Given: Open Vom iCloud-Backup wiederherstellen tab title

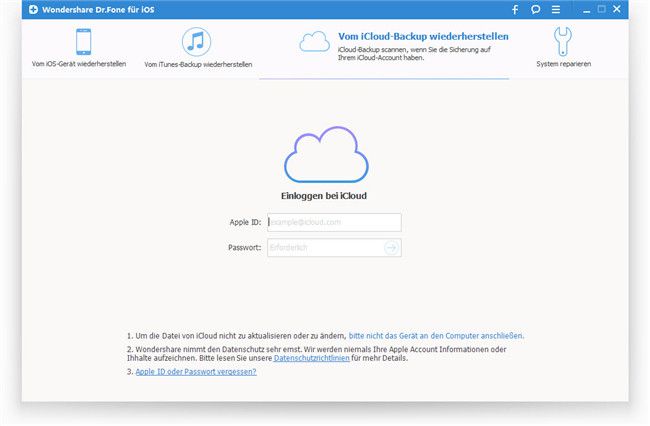Looking at the screenshot, I should point(423,36).
